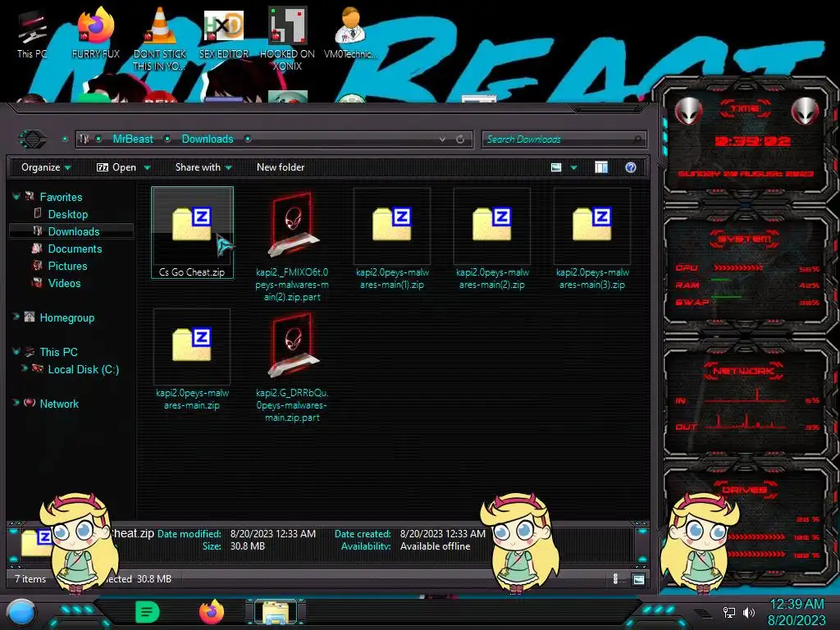Open the view options dropdown arrow
Image resolution: width=840 pixels, height=630 pixels.
[573, 168]
